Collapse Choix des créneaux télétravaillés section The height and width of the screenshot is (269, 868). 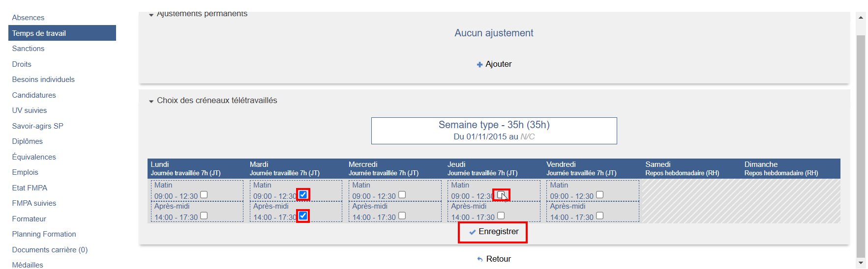pos(151,101)
